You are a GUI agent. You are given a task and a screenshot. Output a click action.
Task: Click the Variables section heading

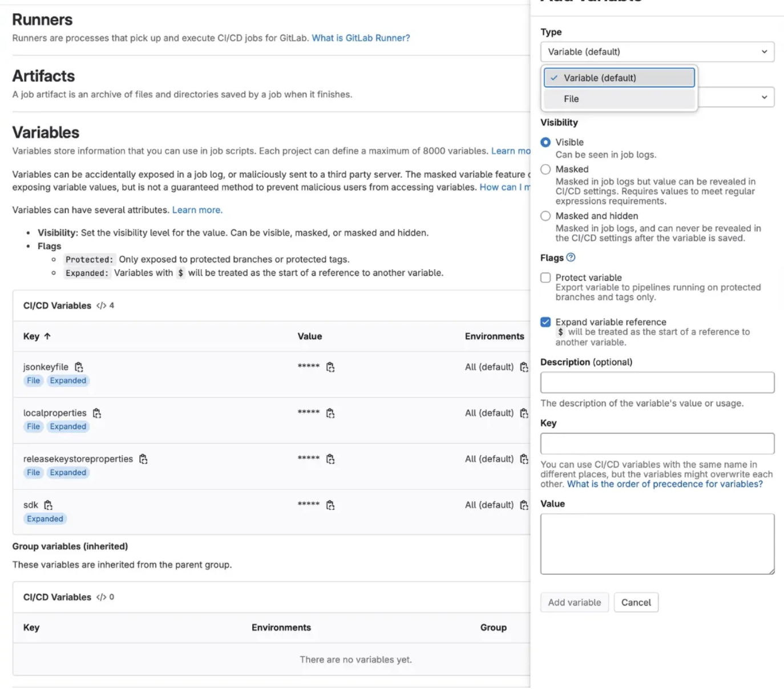point(46,132)
